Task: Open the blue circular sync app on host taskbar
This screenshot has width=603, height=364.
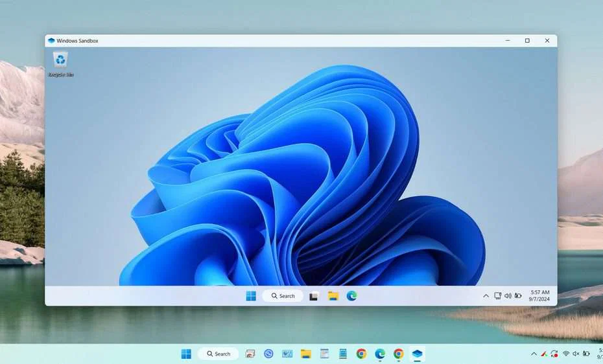Action: click(268, 354)
